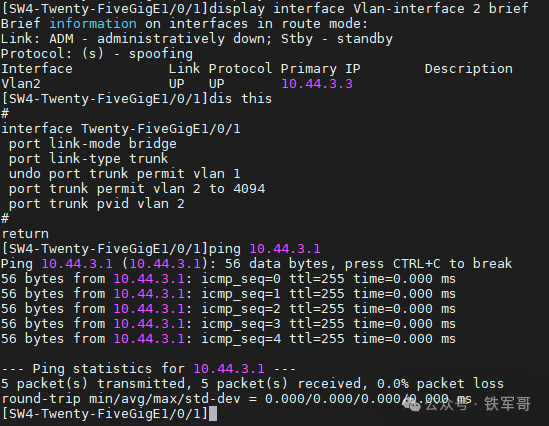The image size is (549, 426).
Task: Click the terminal cursor block at prompt
Action: 213,414
